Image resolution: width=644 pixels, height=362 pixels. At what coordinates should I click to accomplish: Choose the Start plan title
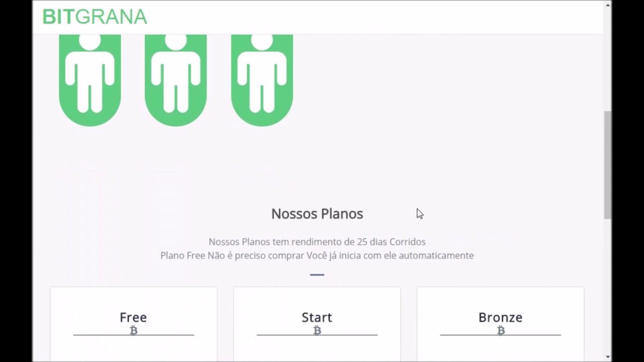(317, 317)
